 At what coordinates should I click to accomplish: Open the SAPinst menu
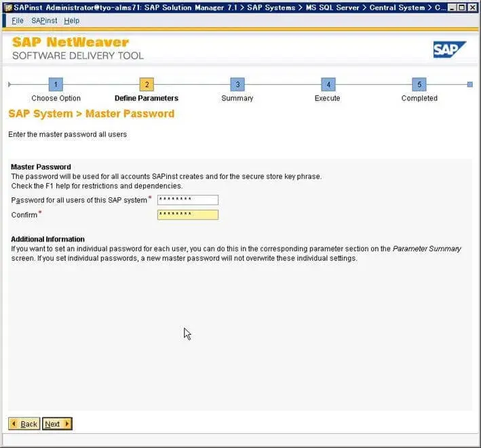point(44,20)
